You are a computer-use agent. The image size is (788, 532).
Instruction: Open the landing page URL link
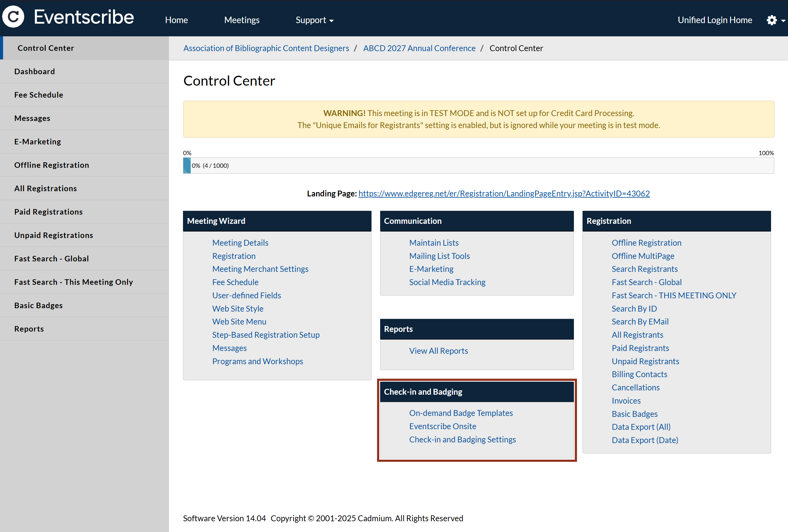504,193
